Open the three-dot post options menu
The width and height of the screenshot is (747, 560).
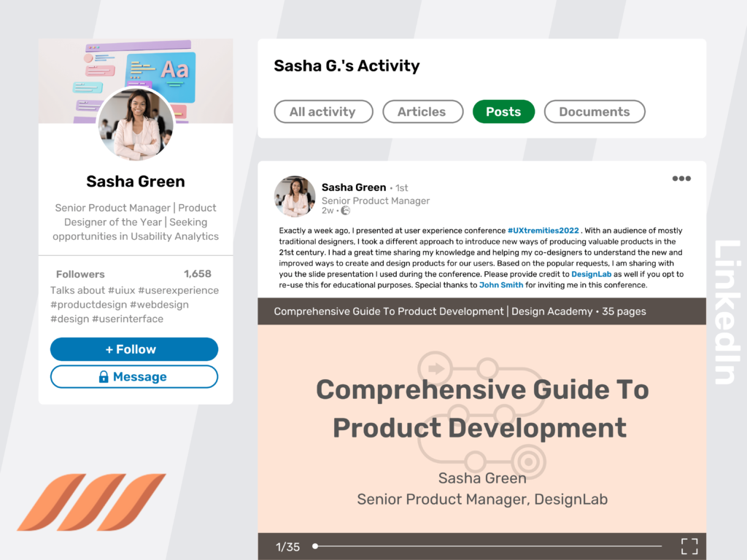[x=681, y=179]
